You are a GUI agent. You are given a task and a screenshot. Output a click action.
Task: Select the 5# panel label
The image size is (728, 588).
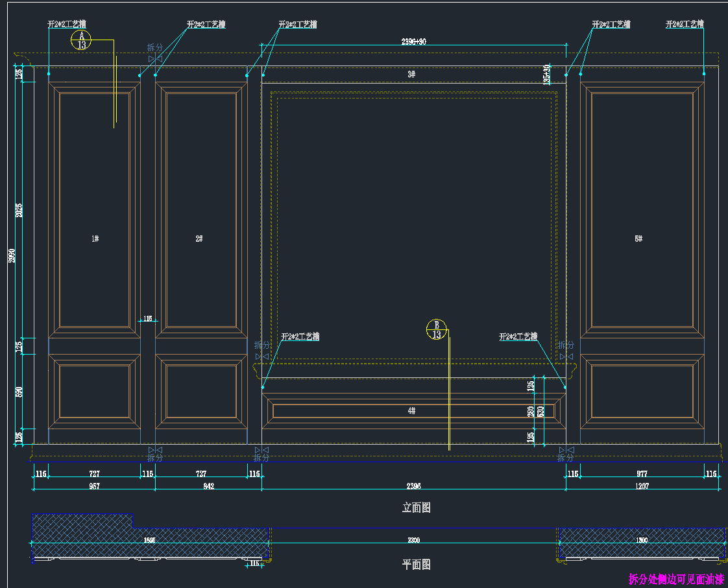pos(638,239)
